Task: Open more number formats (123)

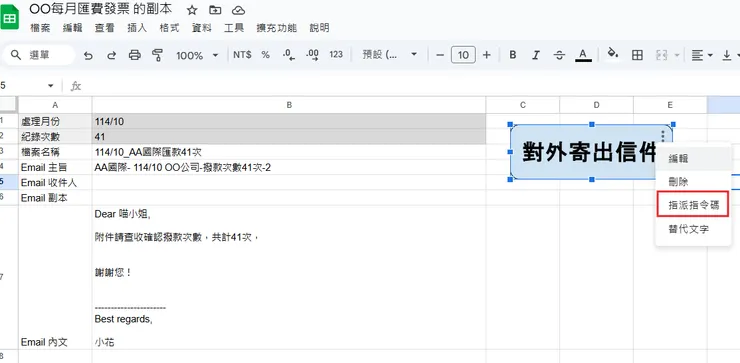Action: [336, 55]
